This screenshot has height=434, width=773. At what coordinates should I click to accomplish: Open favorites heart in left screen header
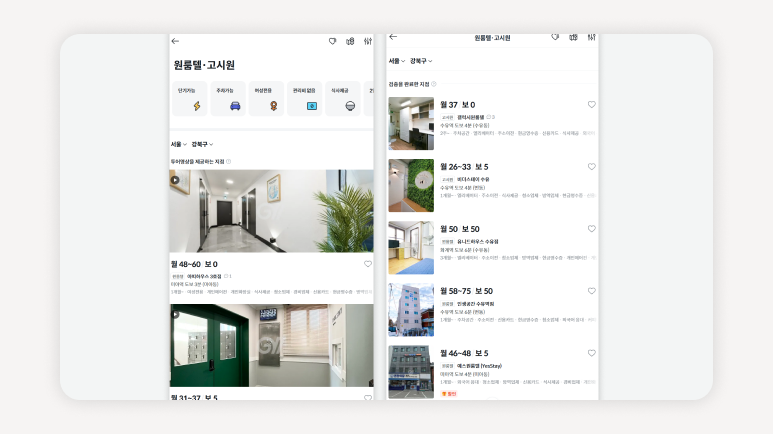coord(332,41)
